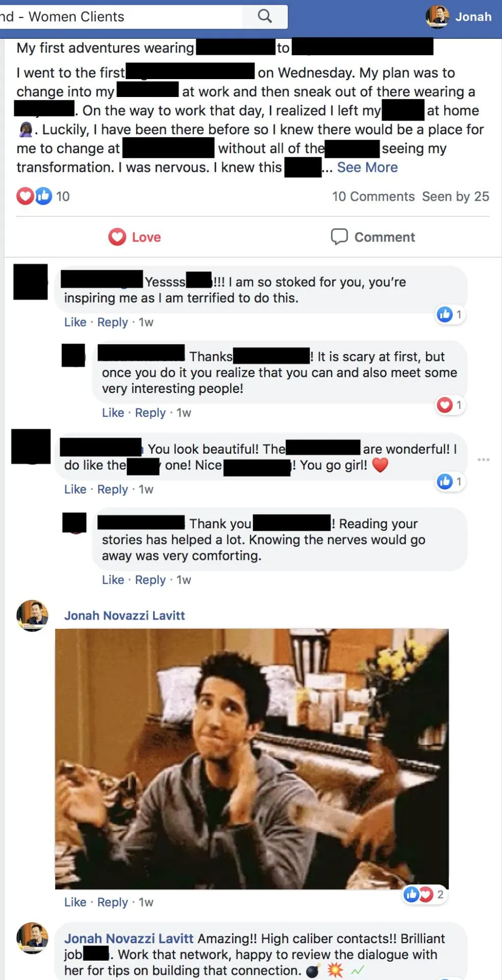Screen dimensions: 502x980
Task: Open Jonah's profile avatar in top bar
Action: [x=438, y=16]
